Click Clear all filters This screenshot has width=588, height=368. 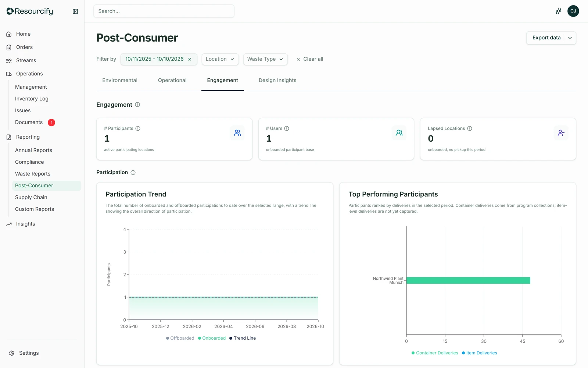[310, 59]
